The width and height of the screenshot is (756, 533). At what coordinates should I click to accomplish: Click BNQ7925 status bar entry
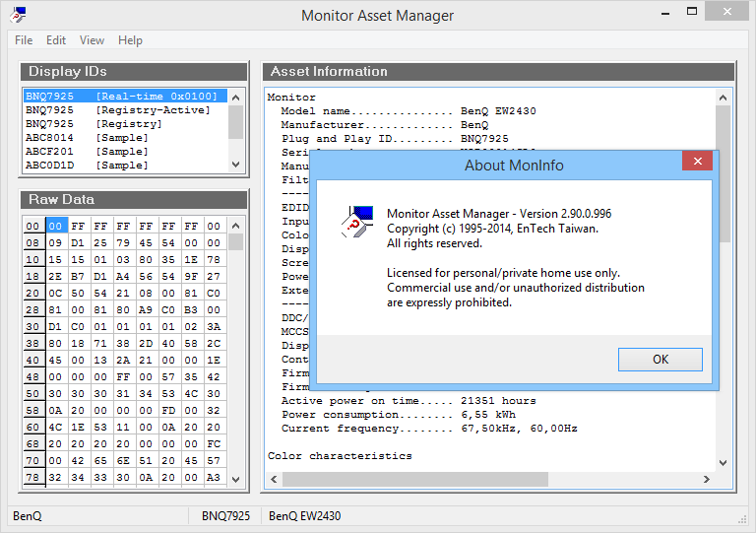point(225,516)
